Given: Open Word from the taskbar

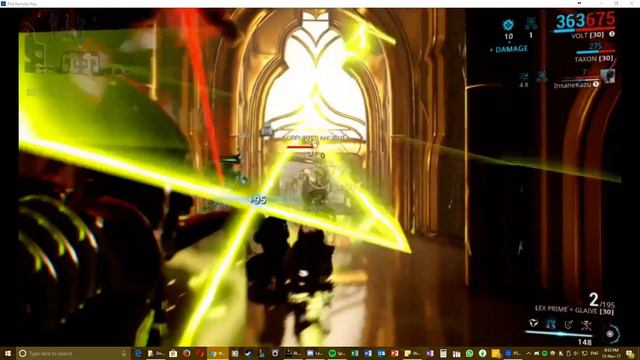Looking at the screenshot, I should click(x=368, y=353).
